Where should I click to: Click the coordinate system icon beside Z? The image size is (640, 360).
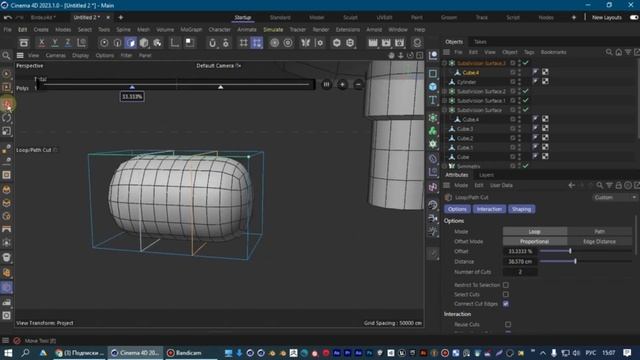(x=82, y=42)
